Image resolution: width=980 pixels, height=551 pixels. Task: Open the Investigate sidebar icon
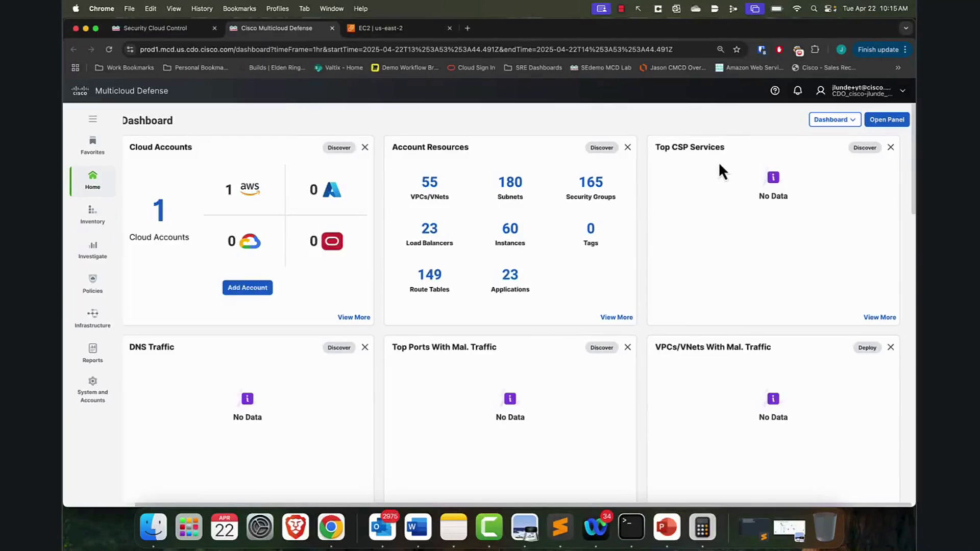pyautogui.click(x=92, y=250)
